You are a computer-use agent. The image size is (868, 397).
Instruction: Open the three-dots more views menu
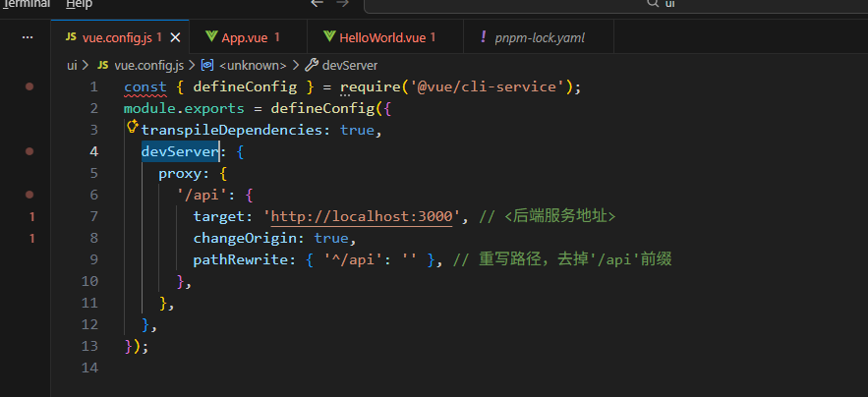point(28,37)
